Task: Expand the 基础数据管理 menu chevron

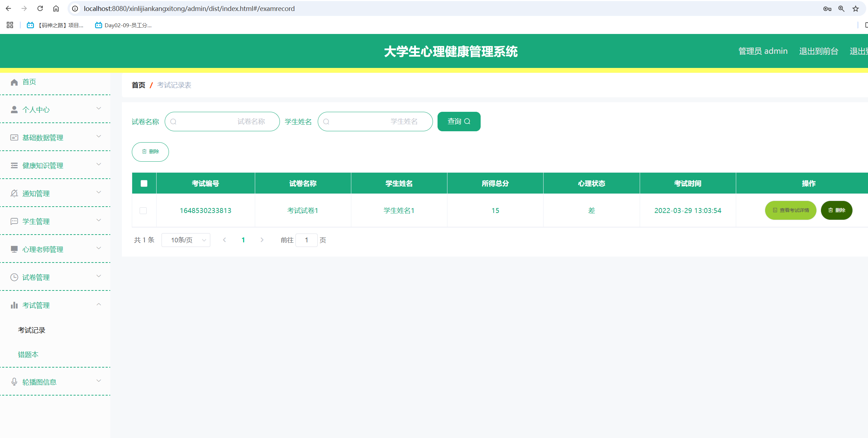Action: click(99, 137)
